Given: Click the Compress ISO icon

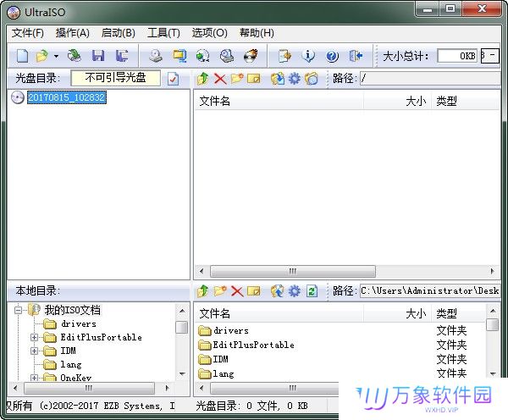Looking at the screenshot, I should 179,56.
